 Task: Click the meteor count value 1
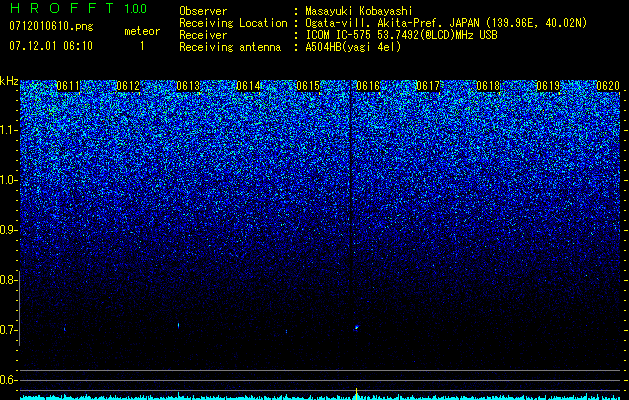142,46
